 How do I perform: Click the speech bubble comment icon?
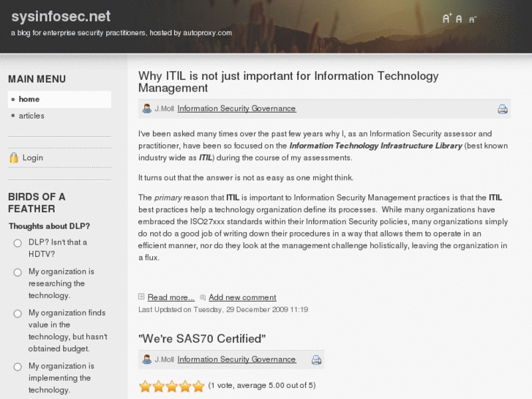point(203,297)
